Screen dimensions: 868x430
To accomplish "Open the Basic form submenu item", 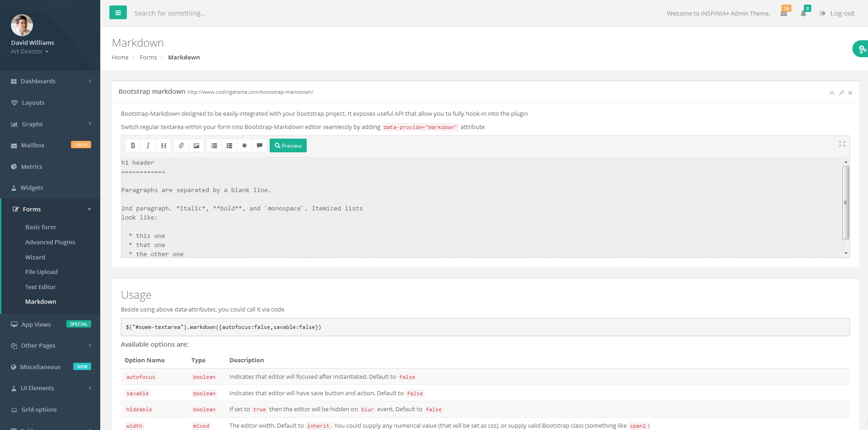I will (x=40, y=227).
